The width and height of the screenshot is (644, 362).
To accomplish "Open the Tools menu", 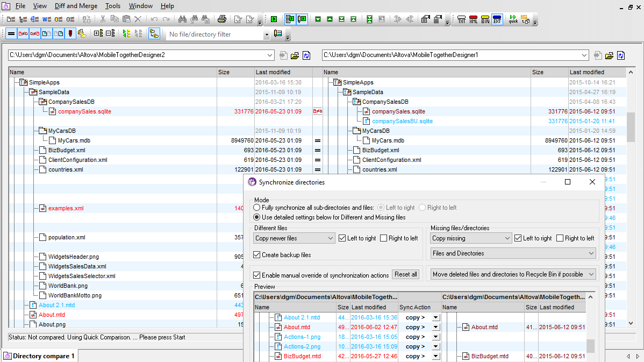I will (112, 6).
